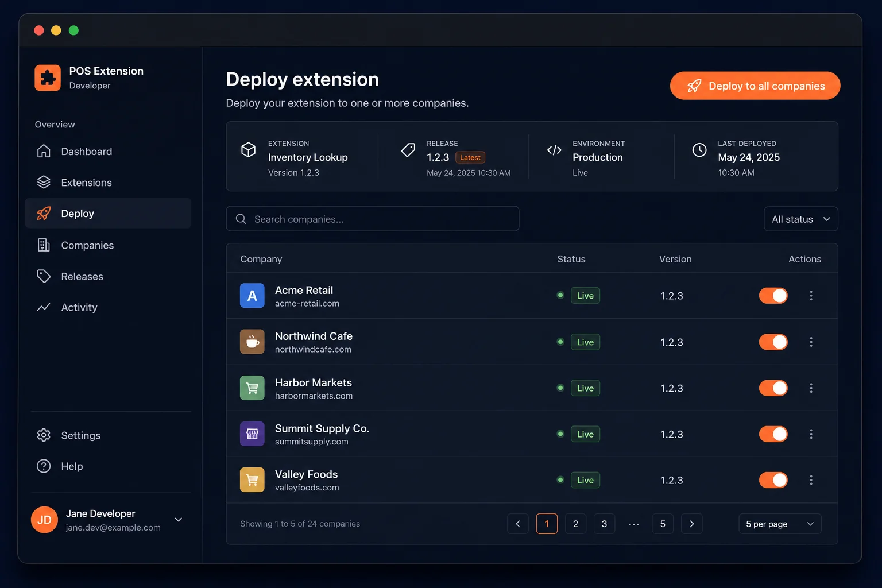Jump to pagination page 2
Screen dimensions: 882x588
pyautogui.click(x=575, y=524)
